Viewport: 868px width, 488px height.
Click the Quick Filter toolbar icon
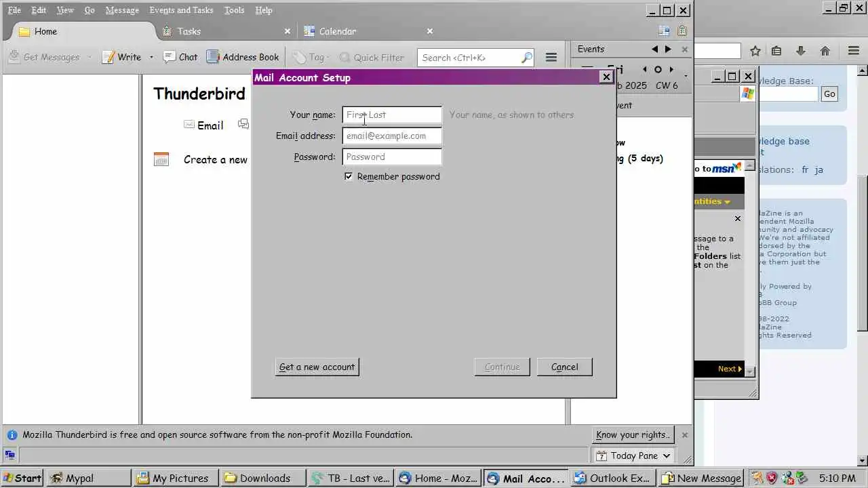[344, 58]
